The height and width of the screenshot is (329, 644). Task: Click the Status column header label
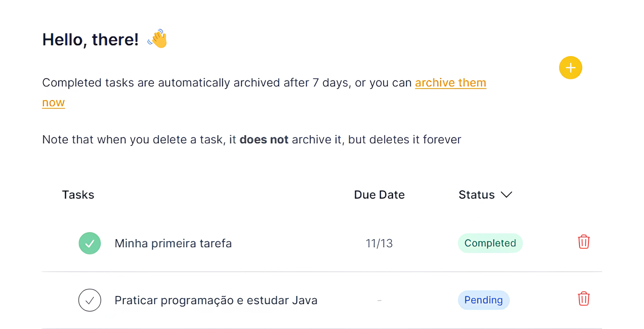[476, 195]
